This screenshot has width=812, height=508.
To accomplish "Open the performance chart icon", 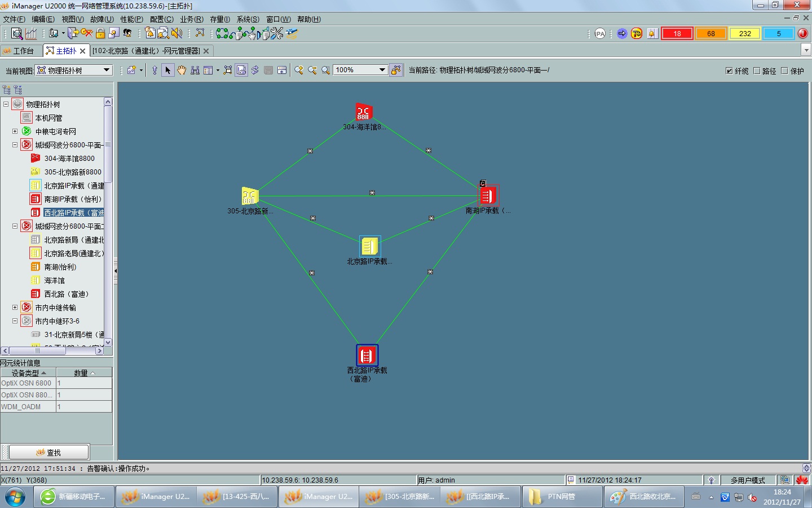I will (31, 34).
